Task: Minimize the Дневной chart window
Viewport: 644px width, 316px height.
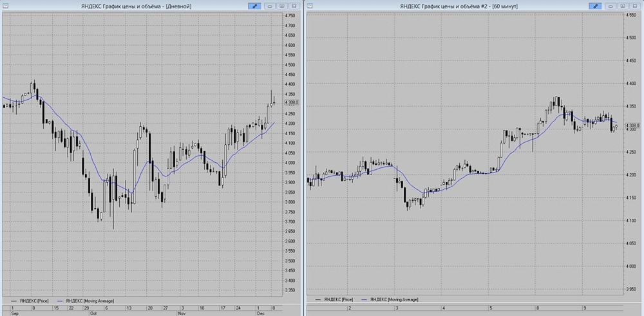Action: click(x=270, y=6)
